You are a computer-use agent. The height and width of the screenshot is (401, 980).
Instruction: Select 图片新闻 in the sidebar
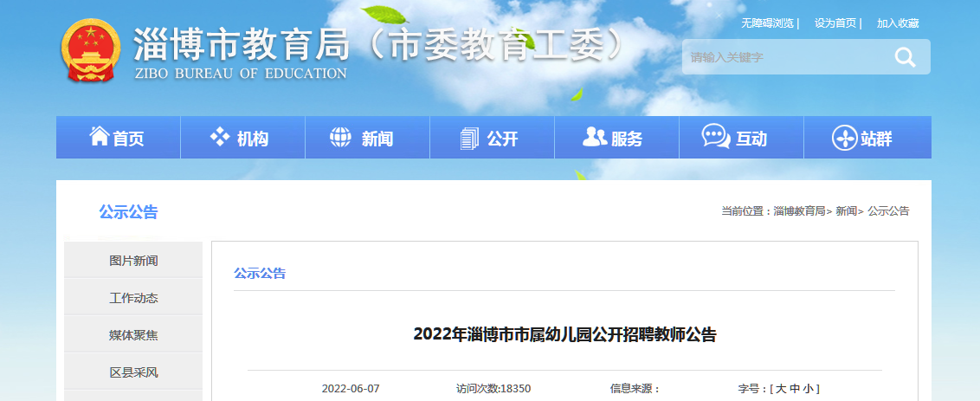click(133, 260)
